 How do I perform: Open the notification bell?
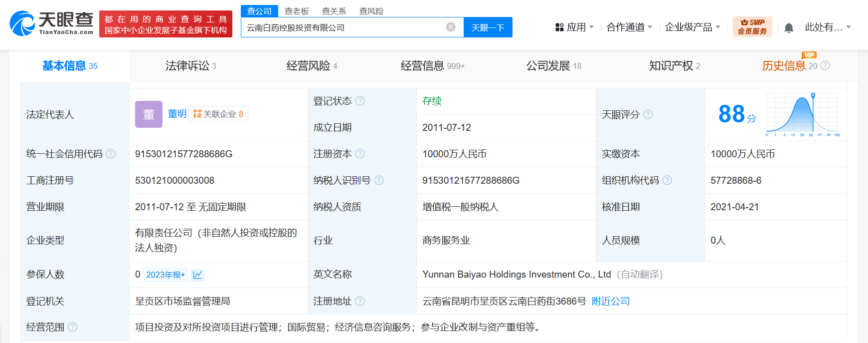tap(789, 27)
